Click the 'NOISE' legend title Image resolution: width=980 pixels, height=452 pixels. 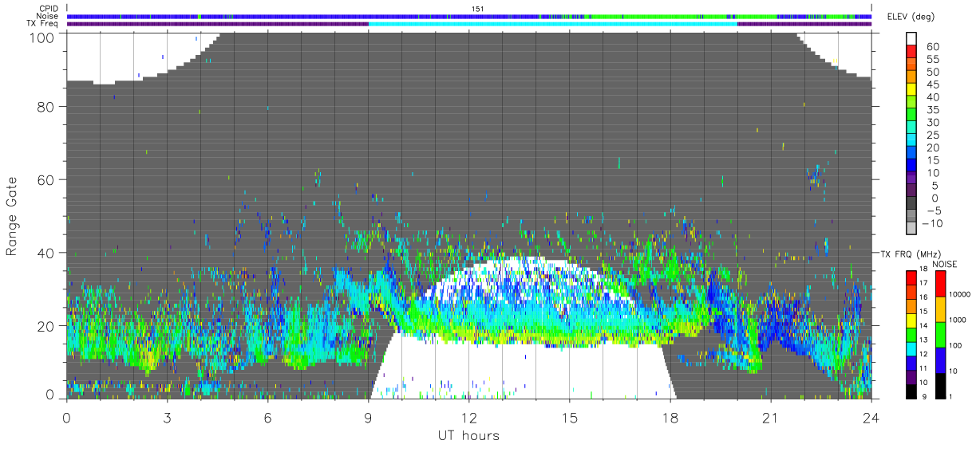point(945,263)
